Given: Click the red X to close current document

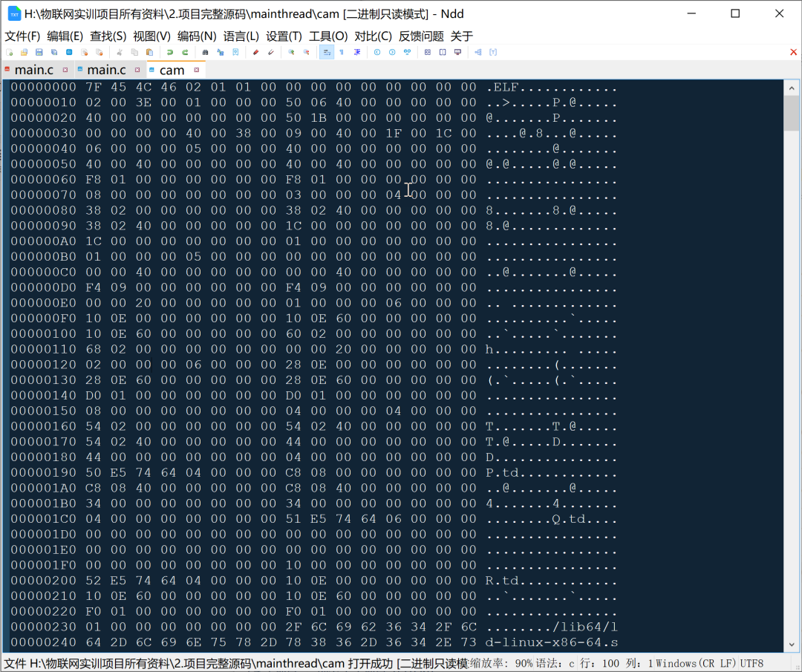Looking at the screenshot, I should (792, 52).
